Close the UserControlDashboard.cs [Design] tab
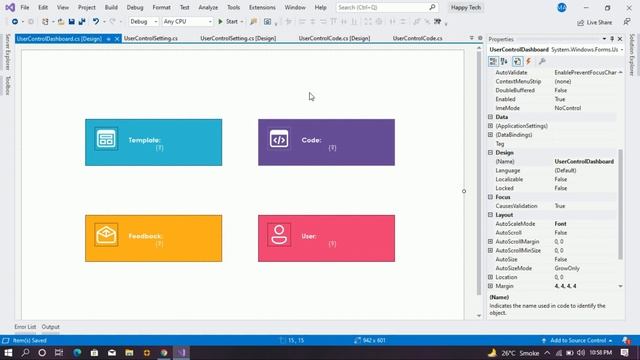Screen dimensions: 640x360 (117, 39)
